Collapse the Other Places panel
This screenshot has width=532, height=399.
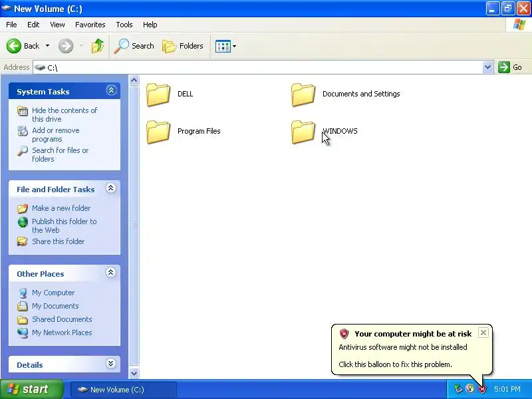110,273
